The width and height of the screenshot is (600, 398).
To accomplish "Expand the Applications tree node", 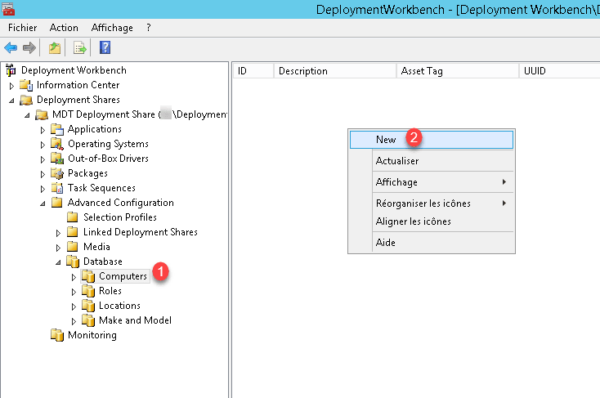I will tap(43, 130).
